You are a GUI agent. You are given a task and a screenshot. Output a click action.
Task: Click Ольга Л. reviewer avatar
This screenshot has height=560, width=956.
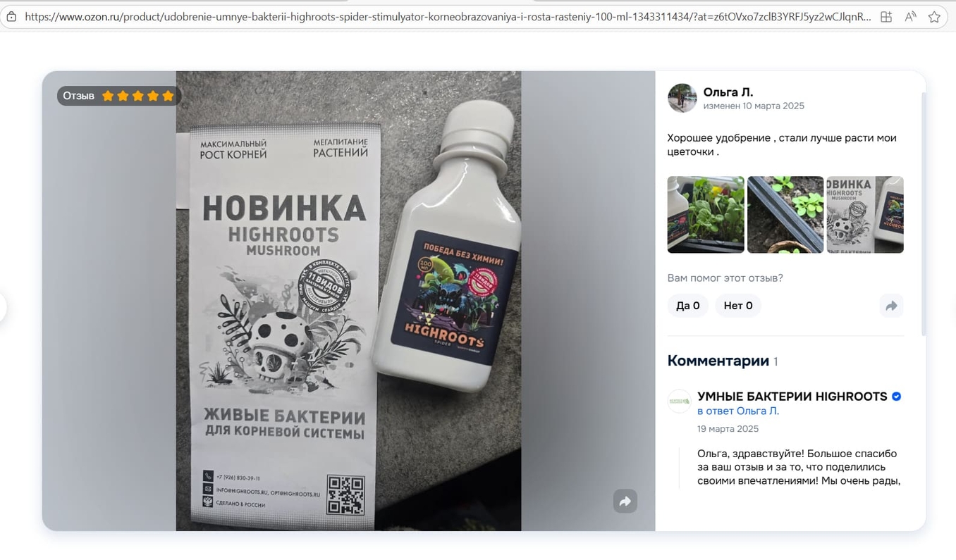[x=682, y=98]
